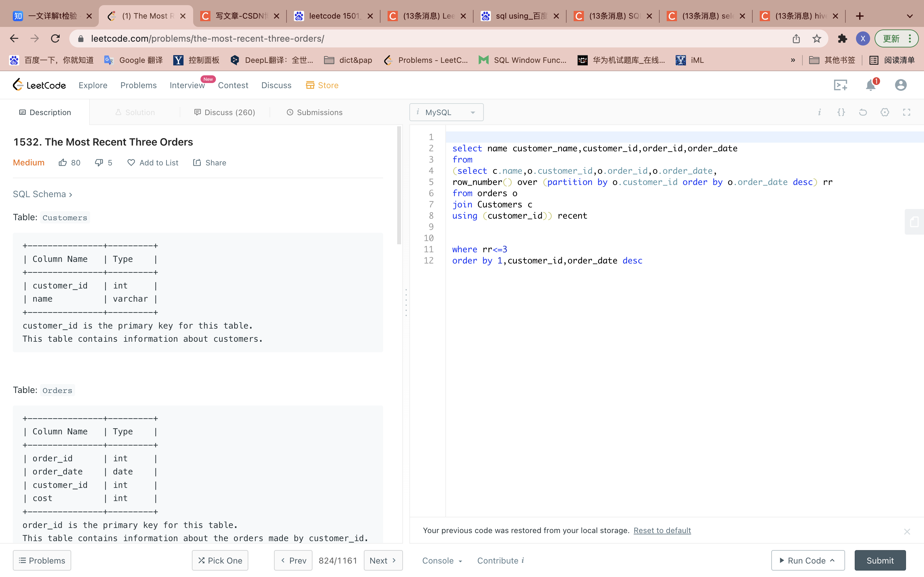924x577 pixels.
Task: Switch to the Submissions tab
Action: coord(315,112)
